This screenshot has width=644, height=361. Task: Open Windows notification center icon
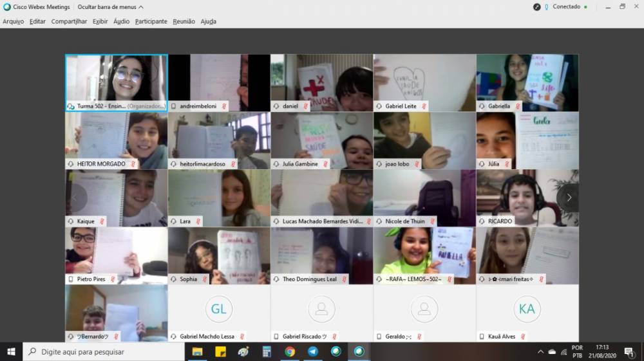(629, 351)
